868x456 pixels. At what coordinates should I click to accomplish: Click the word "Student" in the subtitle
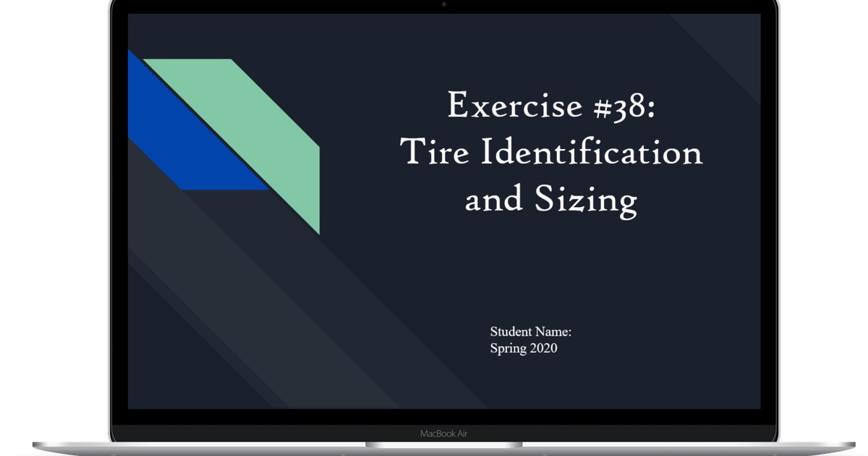(511, 332)
